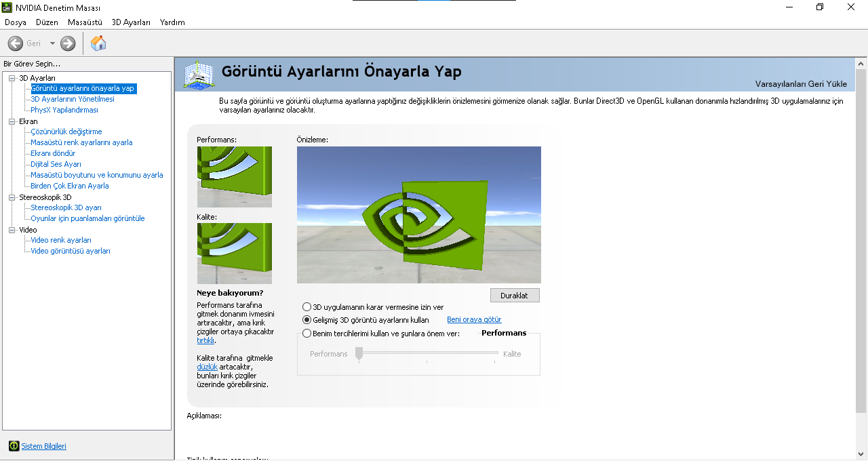Click the vertical scrollbar down arrow

click(x=861, y=454)
